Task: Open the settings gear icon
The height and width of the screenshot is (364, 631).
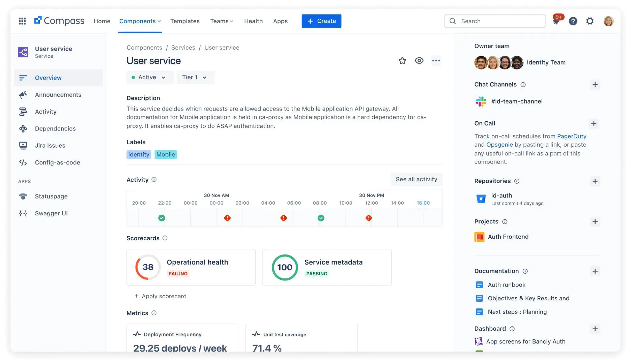Action: [x=590, y=21]
